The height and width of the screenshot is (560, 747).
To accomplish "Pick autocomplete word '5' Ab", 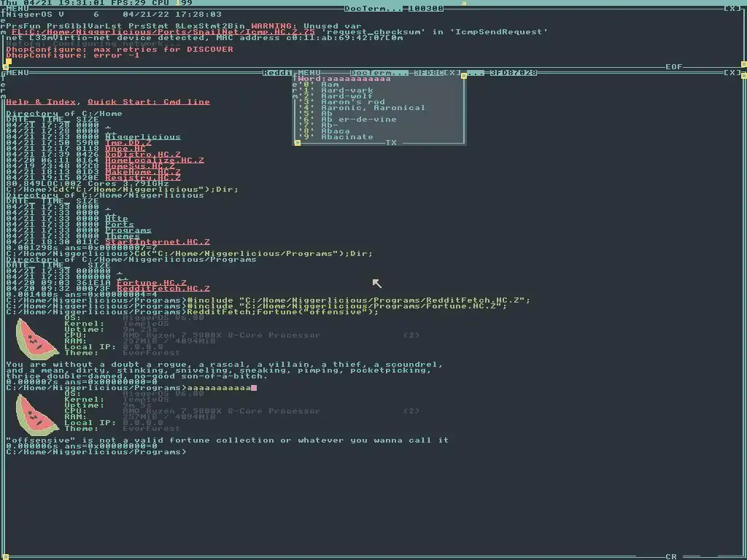I will (x=315, y=113).
